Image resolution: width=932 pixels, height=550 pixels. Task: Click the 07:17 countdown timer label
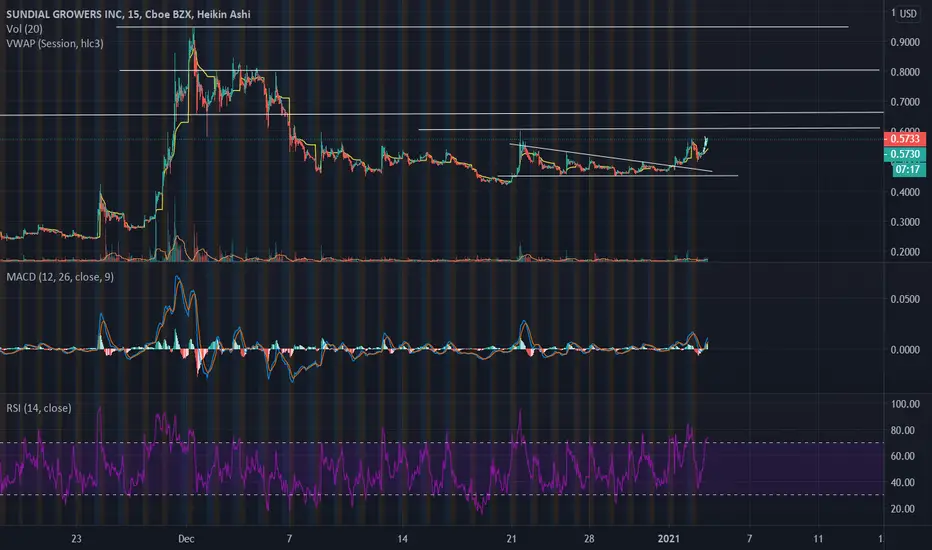click(908, 169)
